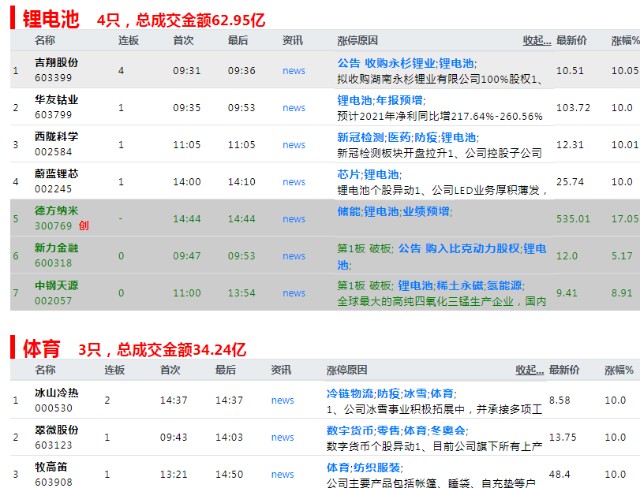Screen dimensions: 640x488
Task: Click 总成交金额62.95亿 summary text
Action: click(x=200, y=20)
